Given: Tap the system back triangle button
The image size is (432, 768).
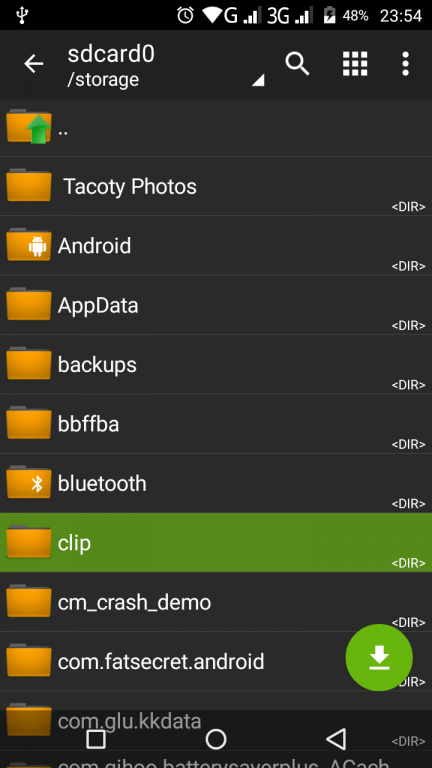Looking at the screenshot, I should pos(336,739).
